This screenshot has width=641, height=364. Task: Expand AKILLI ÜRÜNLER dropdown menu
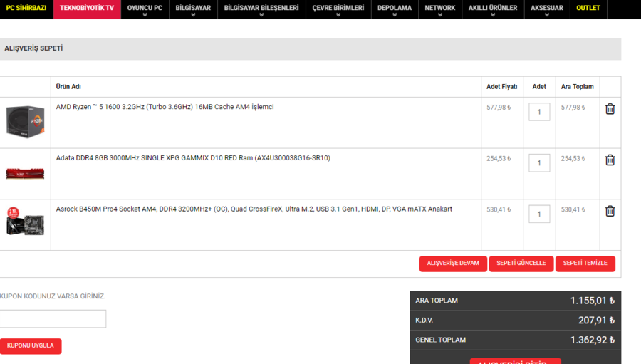493,9
